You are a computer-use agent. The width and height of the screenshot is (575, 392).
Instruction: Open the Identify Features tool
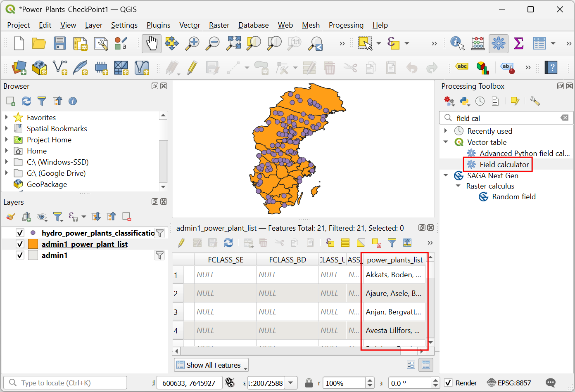457,43
